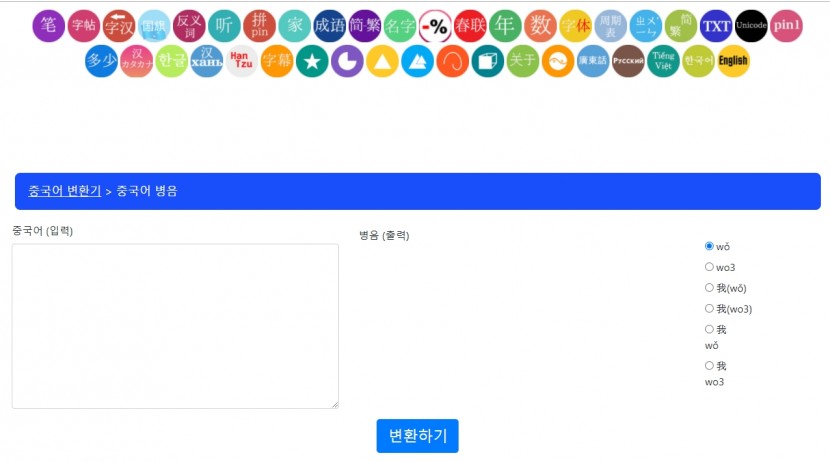The height and width of the screenshot is (462, 830).
Task: Choose the wo3 numbered output option
Action: (710, 267)
